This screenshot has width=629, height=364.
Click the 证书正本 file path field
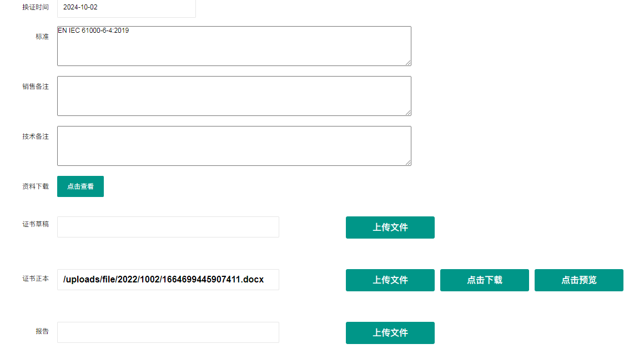(x=168, y=280)
